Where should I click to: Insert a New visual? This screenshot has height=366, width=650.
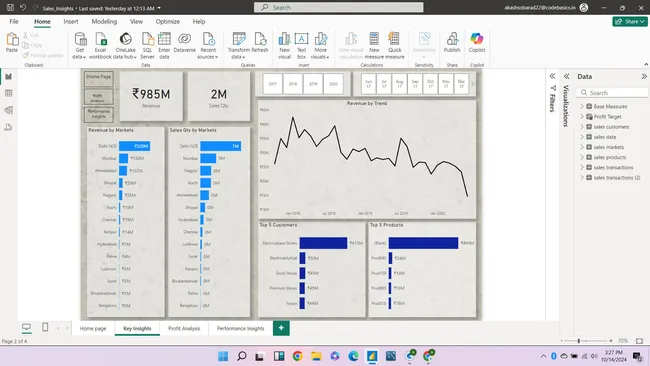pos(284,45)
